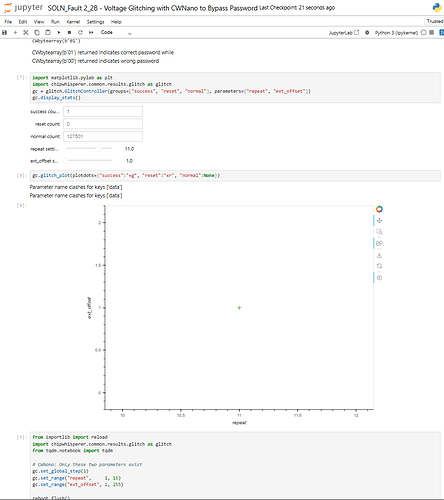Run the selected cell with the play icon
The height and width of the screenshot is (500, 444).
point(59,33)
